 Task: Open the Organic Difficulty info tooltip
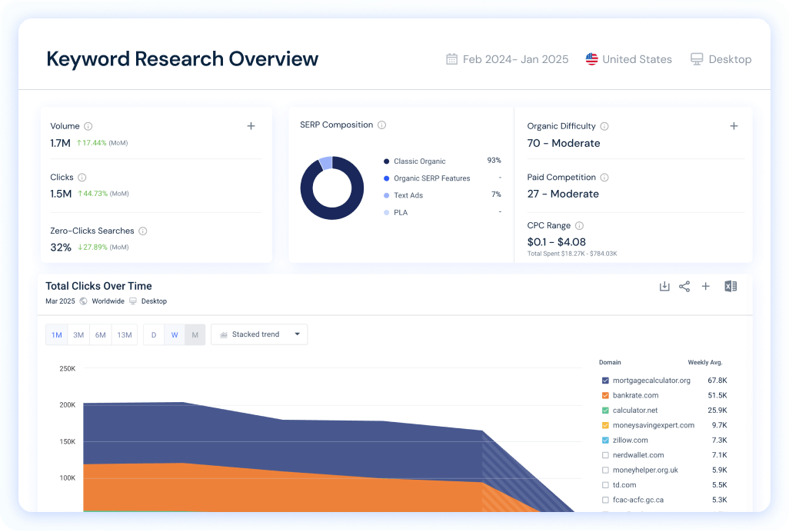pyautogui.click(x=604, y=126)
